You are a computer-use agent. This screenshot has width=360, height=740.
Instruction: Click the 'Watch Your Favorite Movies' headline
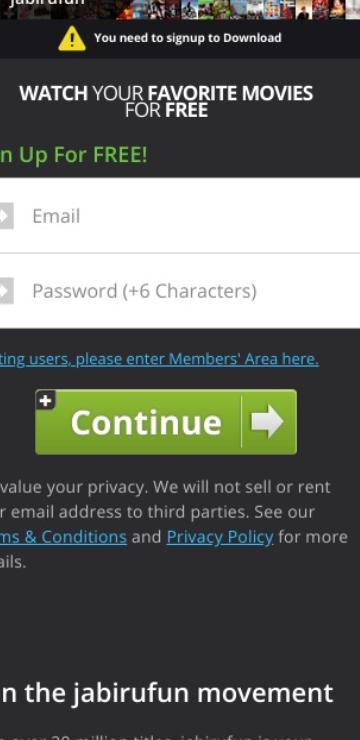tap(166, 101)
